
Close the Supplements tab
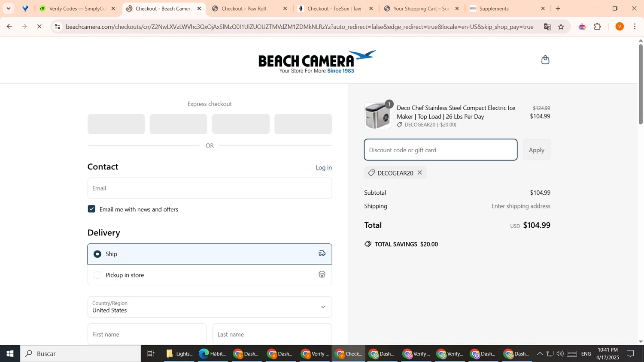click(x=543, y=9)
